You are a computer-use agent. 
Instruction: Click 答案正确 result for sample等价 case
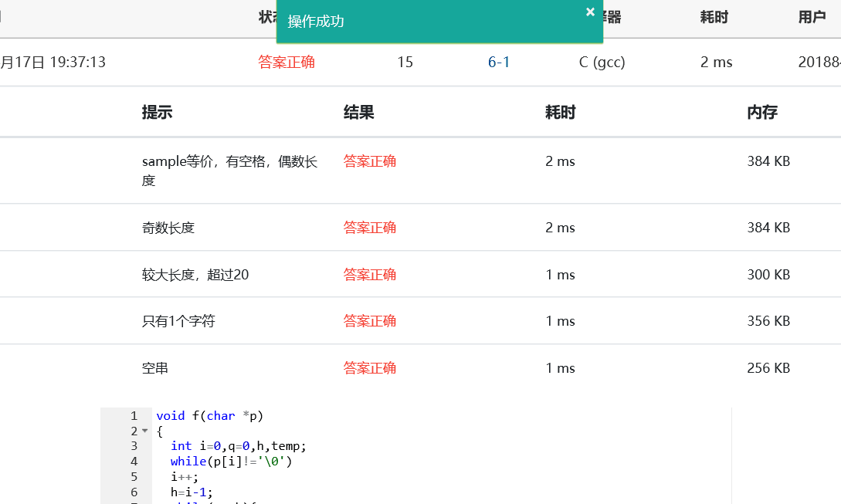(x=370, y=161)
